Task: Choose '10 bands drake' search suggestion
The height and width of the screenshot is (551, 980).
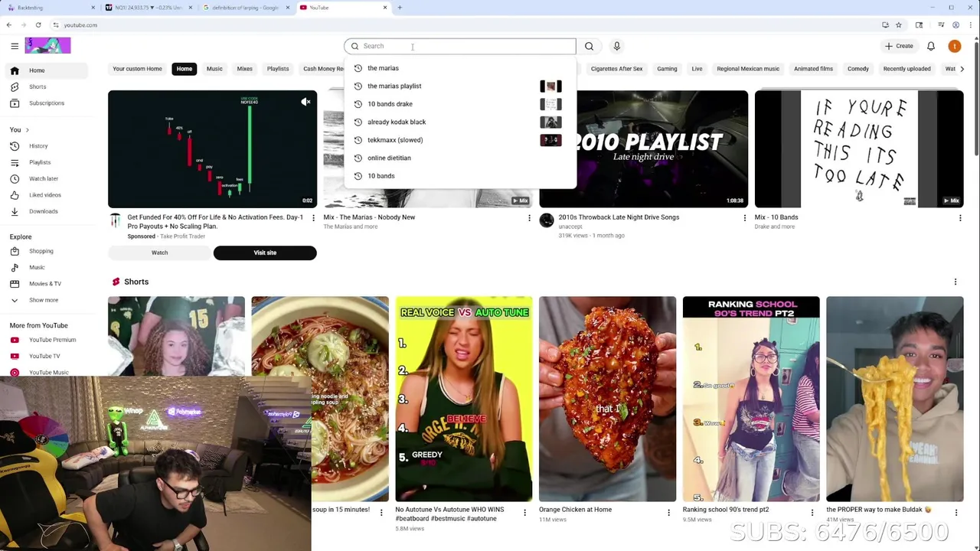Action: click(x=459, y=104)
